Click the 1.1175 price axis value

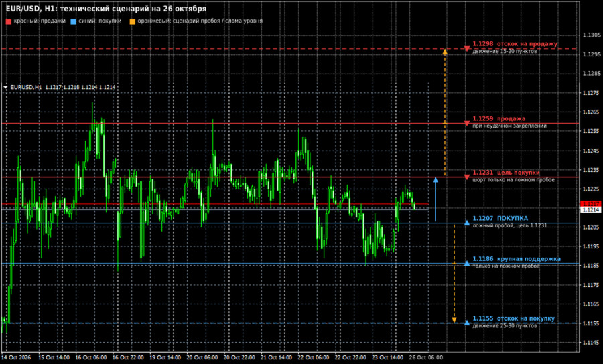click(x=592, y=285)
